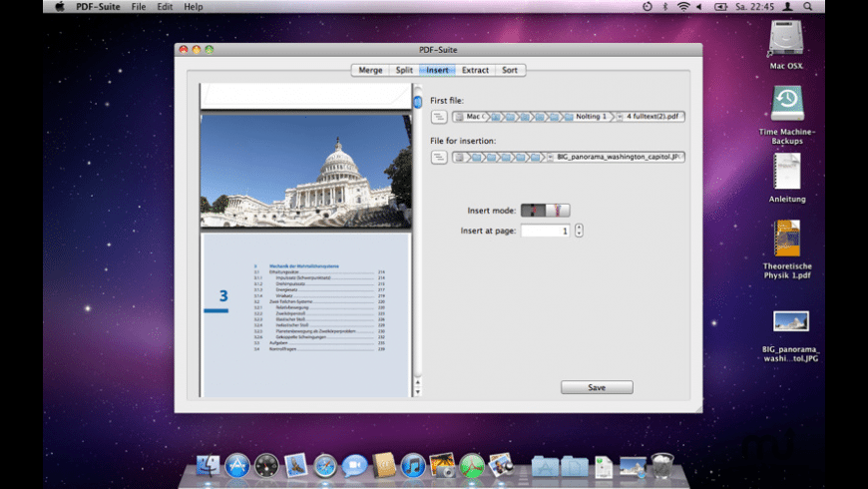Image resolution: width=868 pixels, height=489 pixels.
Task: Click the preview scroll up arrow
Action: 418,382
